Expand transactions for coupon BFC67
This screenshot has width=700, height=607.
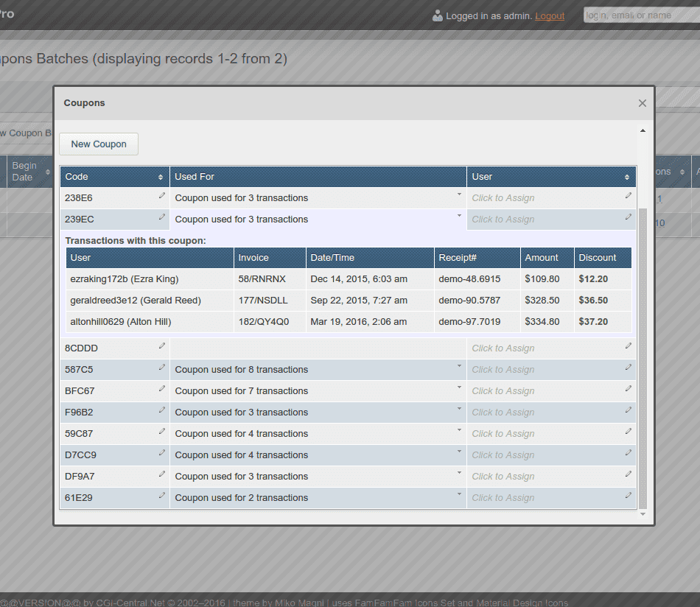[x=459, y=387]
